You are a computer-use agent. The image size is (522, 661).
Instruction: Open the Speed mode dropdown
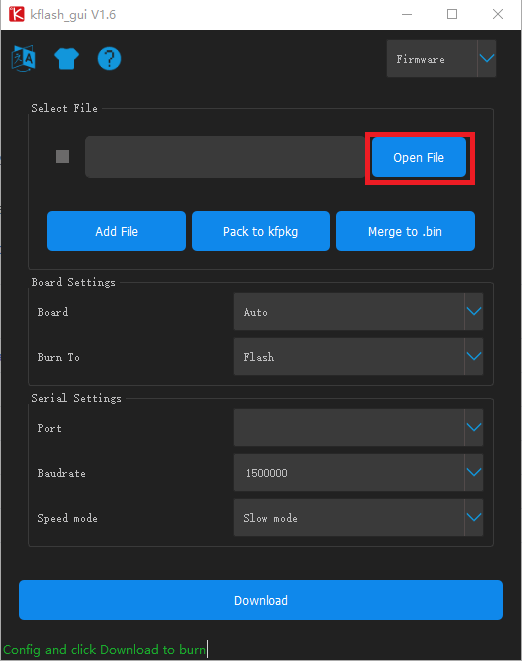358,517
